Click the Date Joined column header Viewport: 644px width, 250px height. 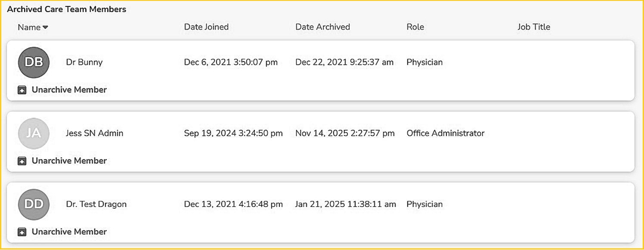(206, 27)
